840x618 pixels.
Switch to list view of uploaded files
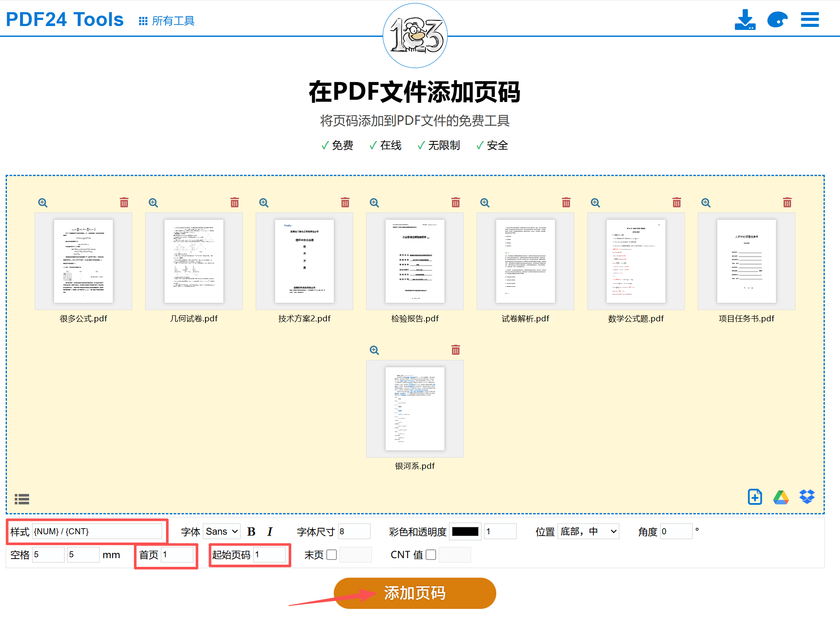point(22,499)
